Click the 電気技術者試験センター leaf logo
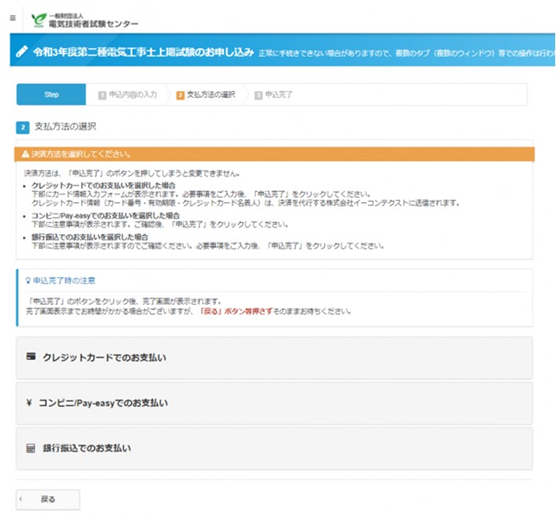 [39, 20]
